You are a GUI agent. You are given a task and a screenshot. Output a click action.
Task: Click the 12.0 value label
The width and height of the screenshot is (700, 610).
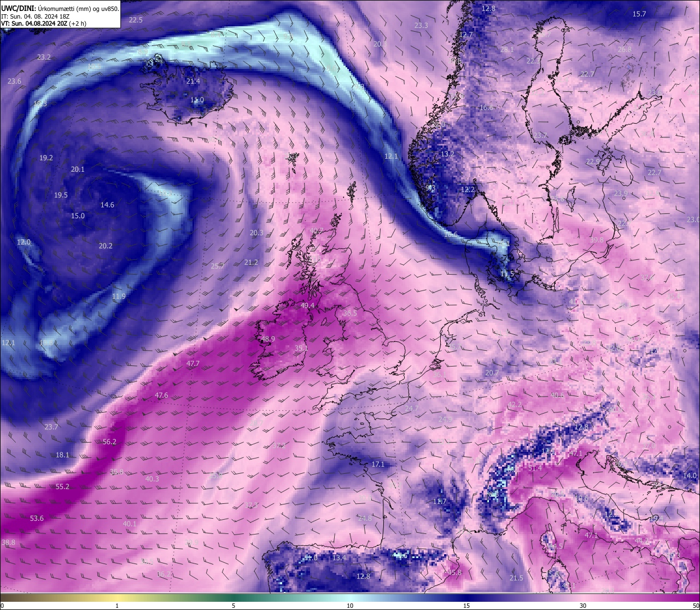(24, 242)
